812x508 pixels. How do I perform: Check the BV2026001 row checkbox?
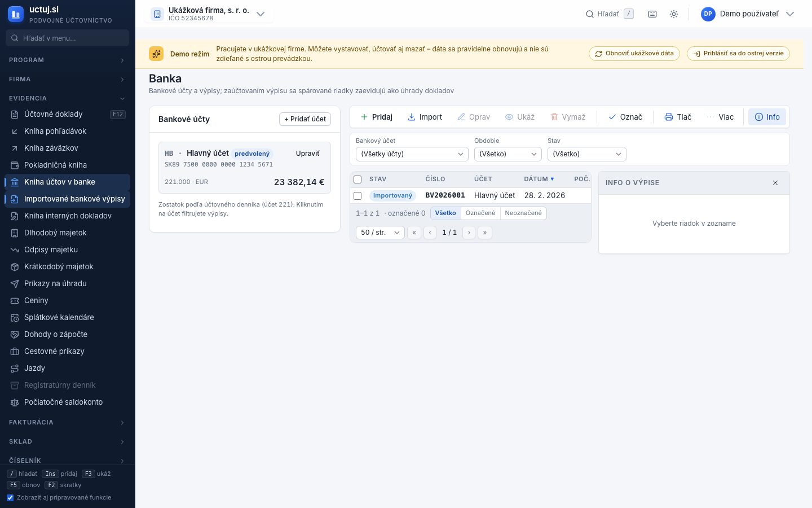(x=358, y=196)
